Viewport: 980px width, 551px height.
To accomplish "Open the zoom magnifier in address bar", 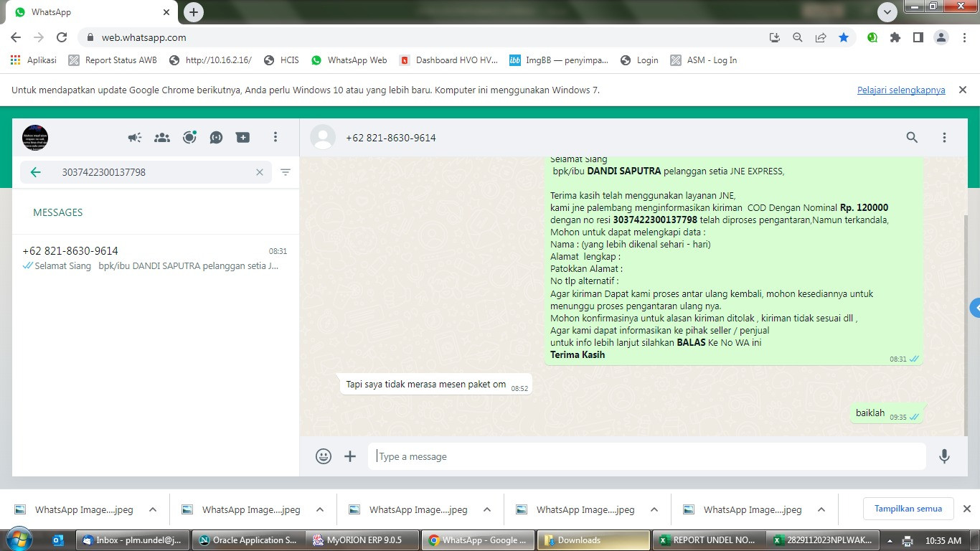I will (797, 37).
